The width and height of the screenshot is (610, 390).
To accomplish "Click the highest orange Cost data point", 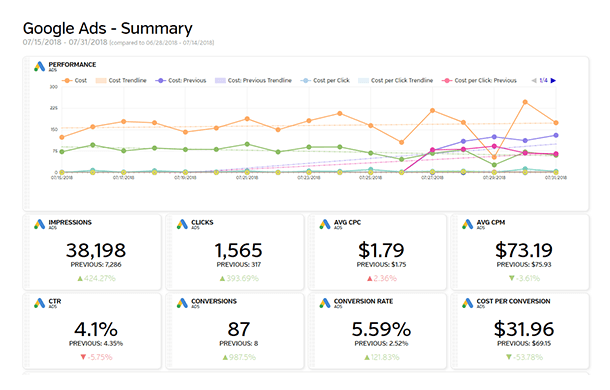I will pyautogui.click(x=525, y=102).
